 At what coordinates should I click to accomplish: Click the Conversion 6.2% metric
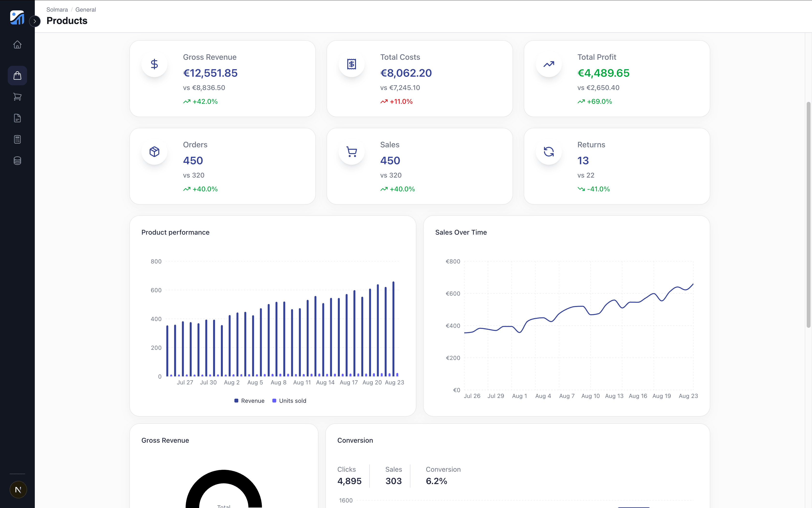(443, 476)
